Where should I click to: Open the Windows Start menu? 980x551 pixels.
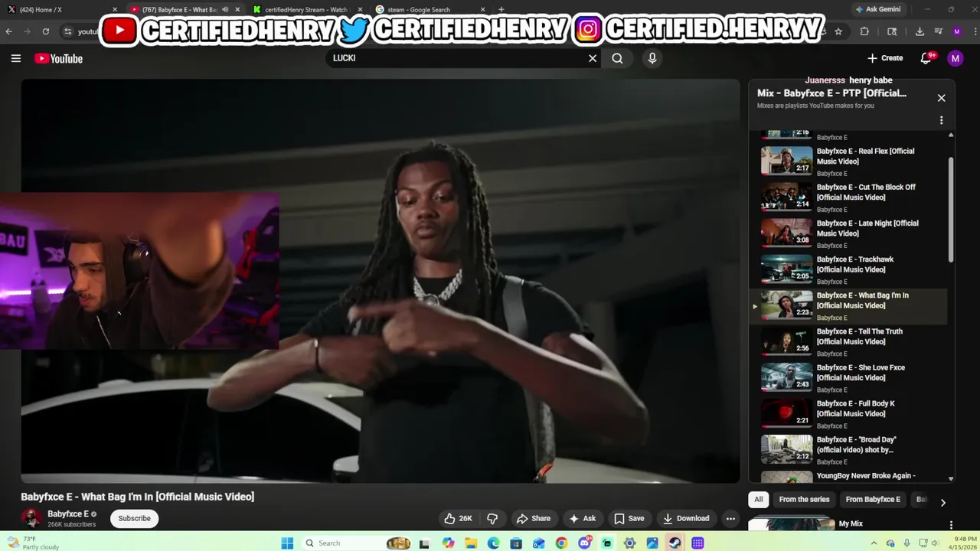pos(287,543)
